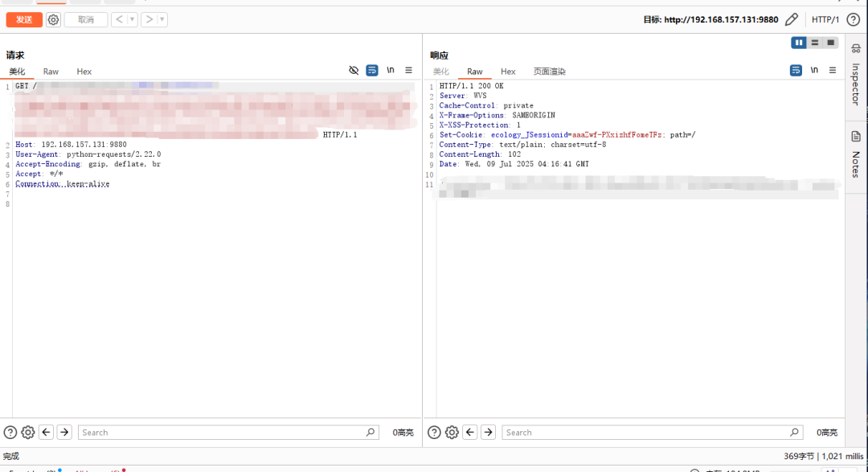Click the orange 发送 send button
The width and height of the screenshot is (868, 472).
pyautogui.click(x=24, y=20)
